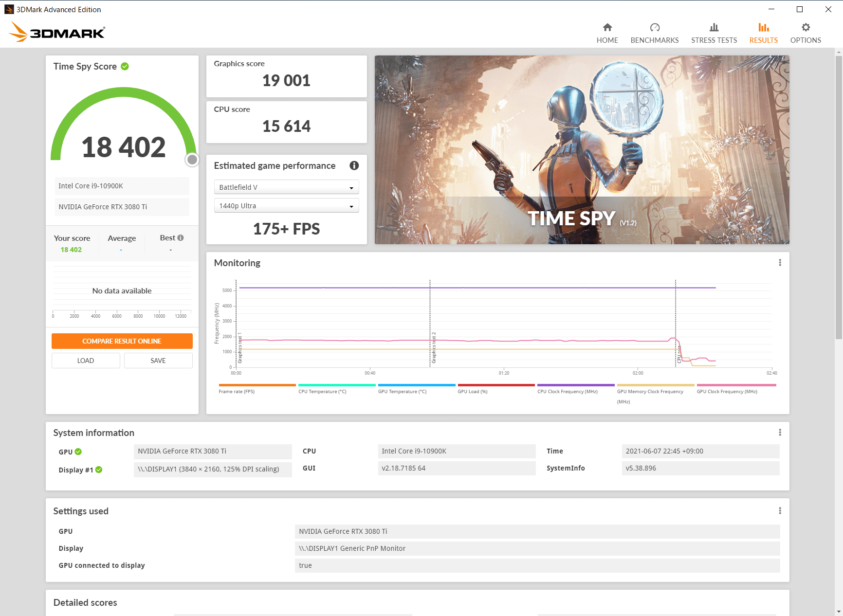Click the Graphics score value 19 001
Image resolution: width=843 pixels, height=616 pixels.
point(286,80)
